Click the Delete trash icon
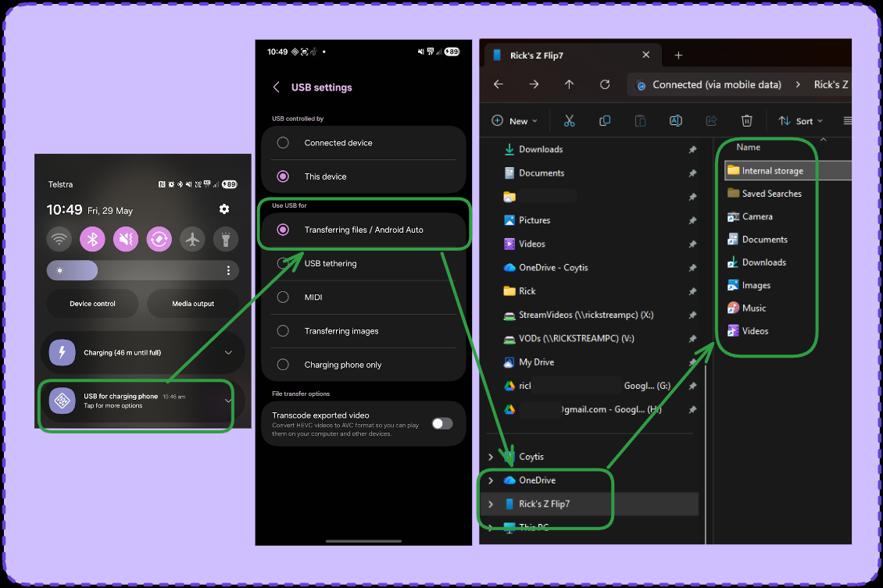 click(747, 121)
